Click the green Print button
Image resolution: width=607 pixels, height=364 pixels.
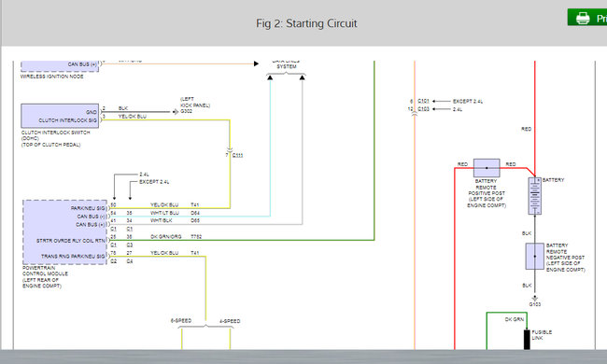[x=587, y=18]
